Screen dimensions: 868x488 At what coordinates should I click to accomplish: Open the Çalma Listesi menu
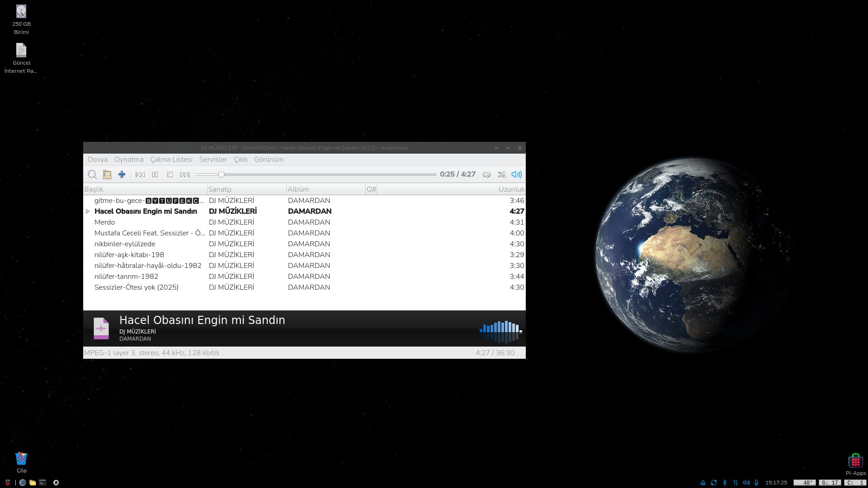click(171, 160)
